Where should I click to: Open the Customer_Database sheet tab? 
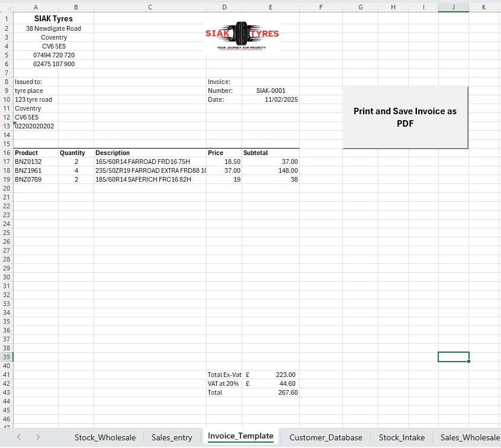(326, 437)
